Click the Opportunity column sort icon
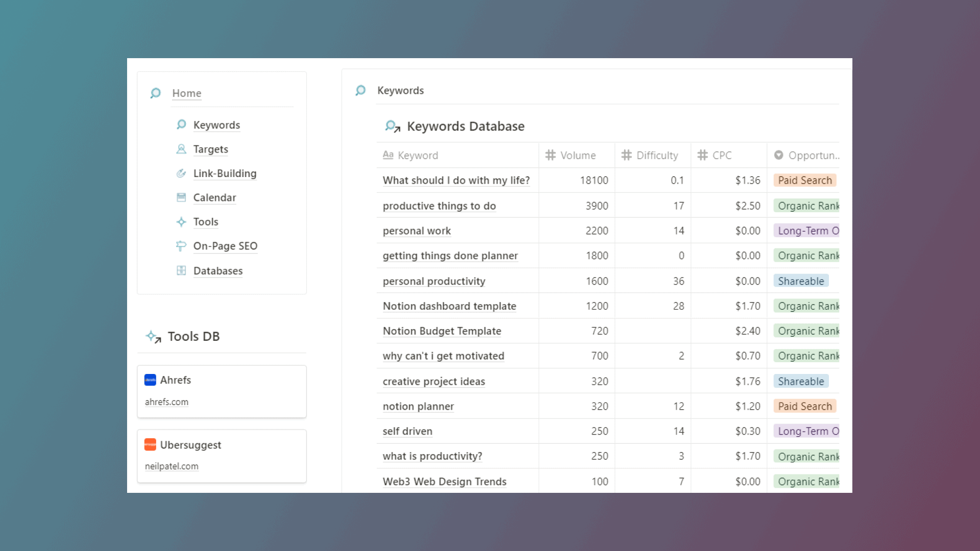 click(779, 155)
